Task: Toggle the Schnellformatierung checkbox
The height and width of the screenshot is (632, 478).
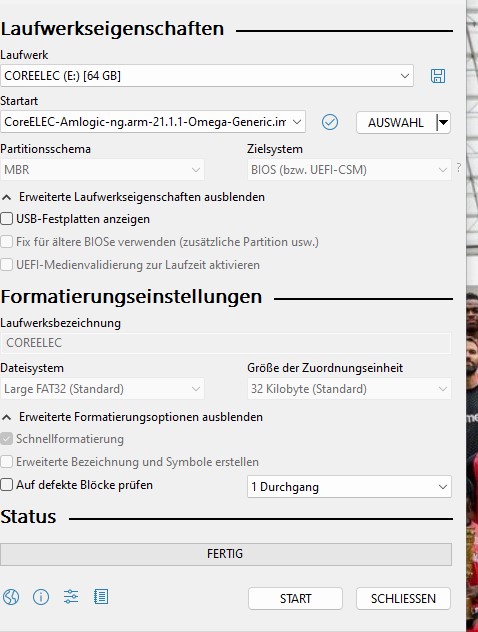Action: pos(6,439)
